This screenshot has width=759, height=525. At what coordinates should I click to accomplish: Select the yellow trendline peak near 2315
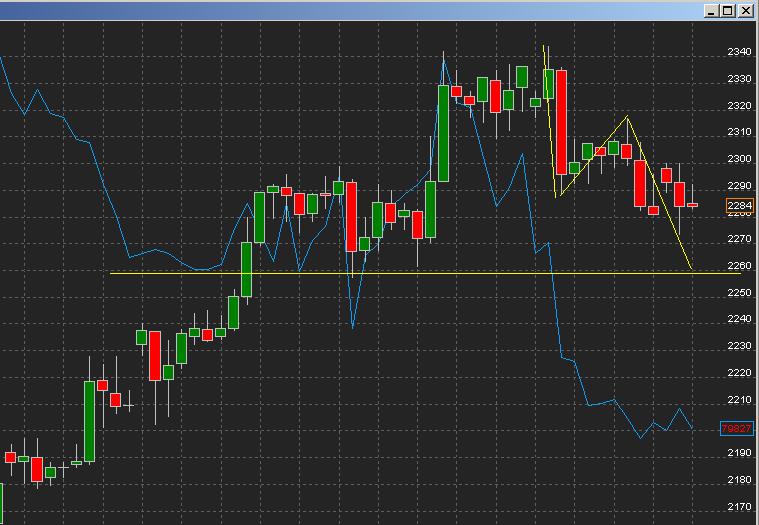click(x=627, y=117)
